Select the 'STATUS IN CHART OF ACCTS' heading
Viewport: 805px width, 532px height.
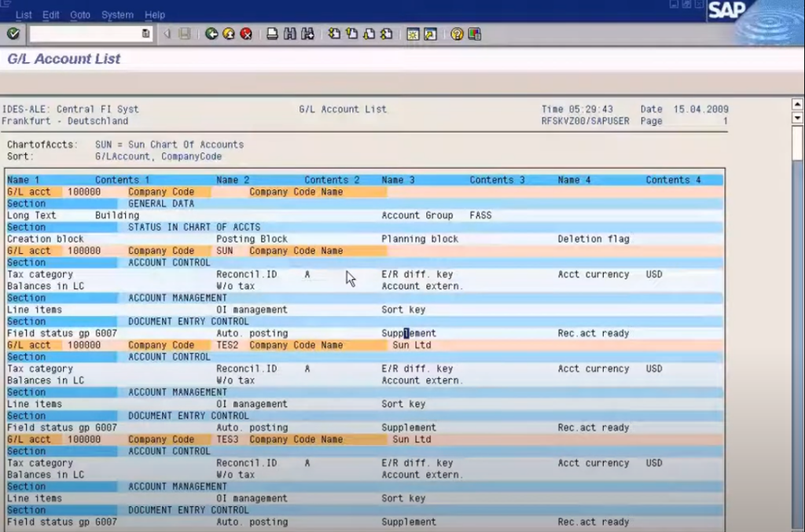(x=194, y=227)
